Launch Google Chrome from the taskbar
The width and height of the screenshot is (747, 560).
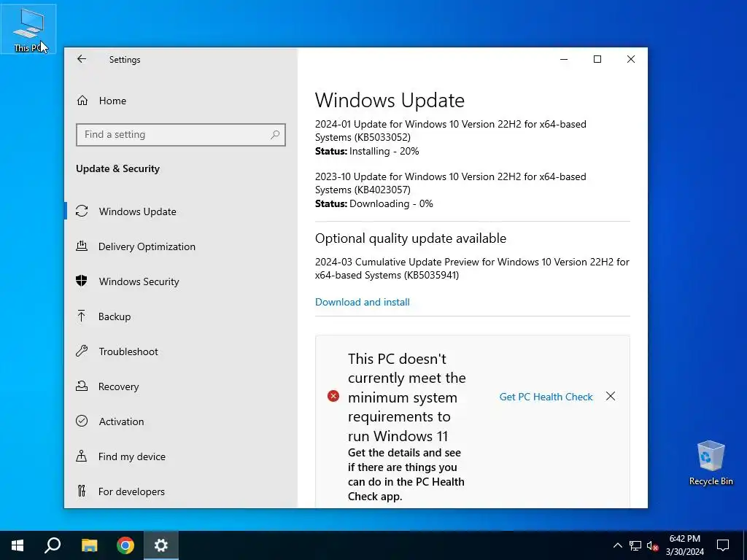[125, 545]
